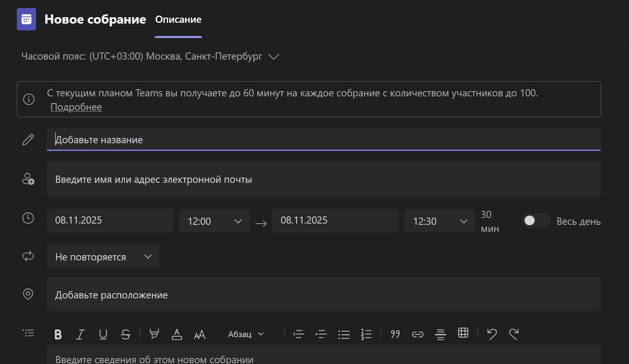Redo the last edit
Screen dimensions: 629x364
click(514, 334)
